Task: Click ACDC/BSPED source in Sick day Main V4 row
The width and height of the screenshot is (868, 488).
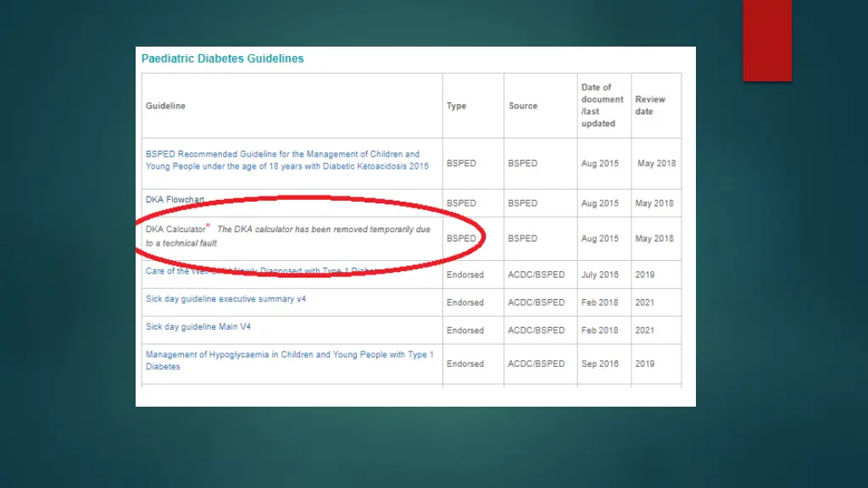Action: point(537,330)
